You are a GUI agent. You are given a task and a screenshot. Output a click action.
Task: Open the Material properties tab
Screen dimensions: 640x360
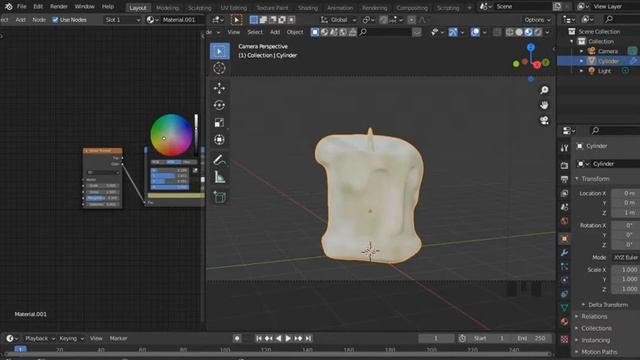pos(564,322)
